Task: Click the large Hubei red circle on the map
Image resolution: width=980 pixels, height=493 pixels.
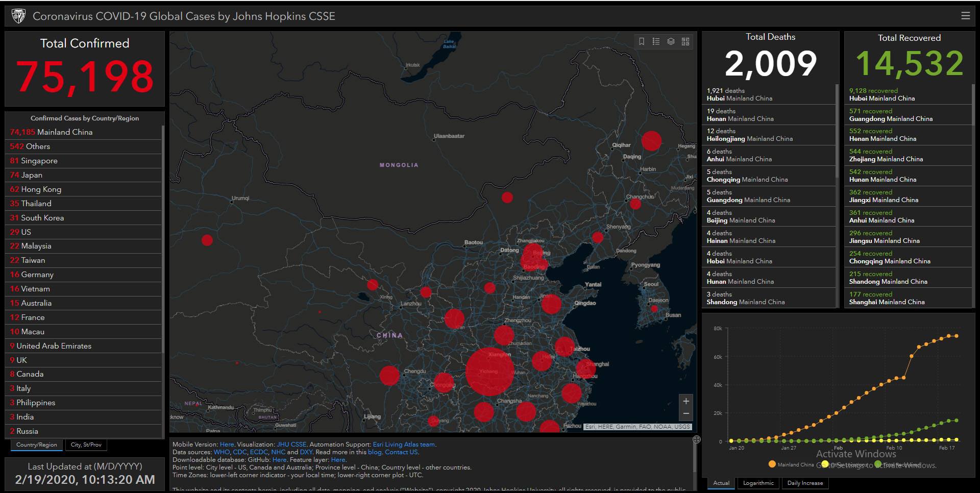Action: point(489,372)
